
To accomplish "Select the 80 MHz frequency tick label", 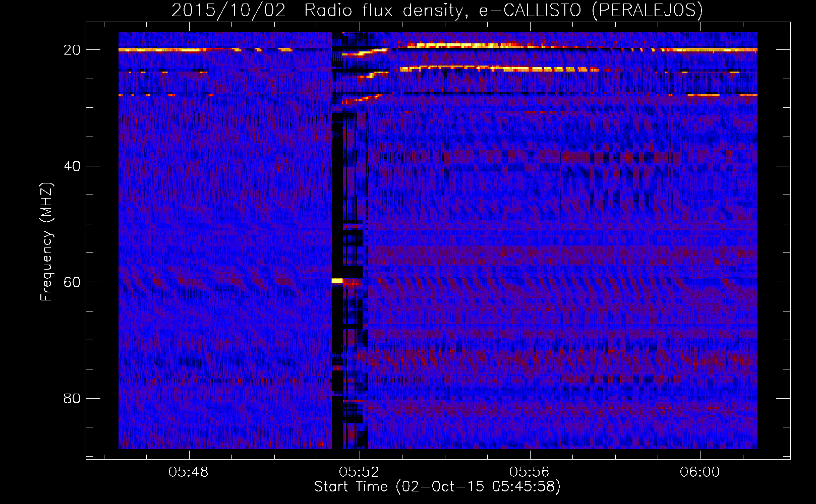I will (72, 399).
